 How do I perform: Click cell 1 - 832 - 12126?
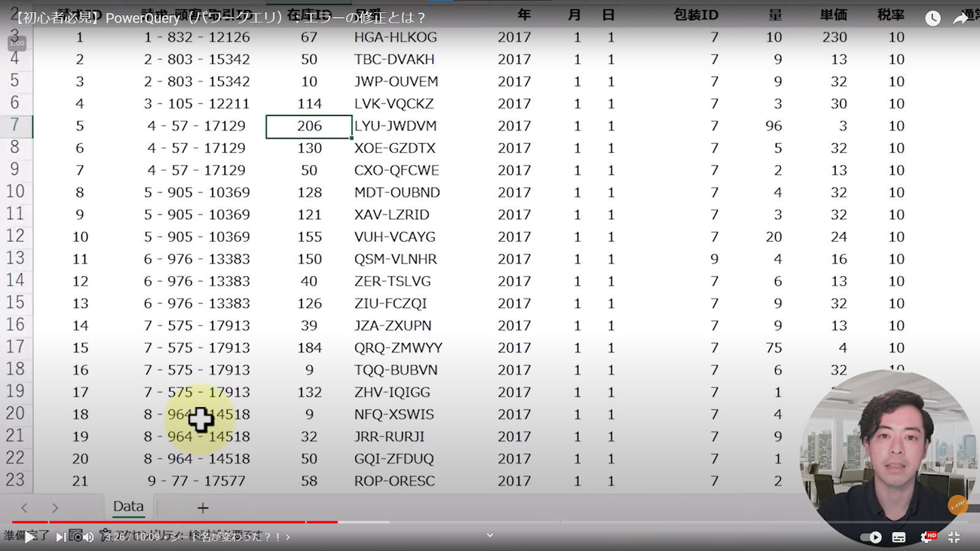pyautogui.click(x=197, y=37)
